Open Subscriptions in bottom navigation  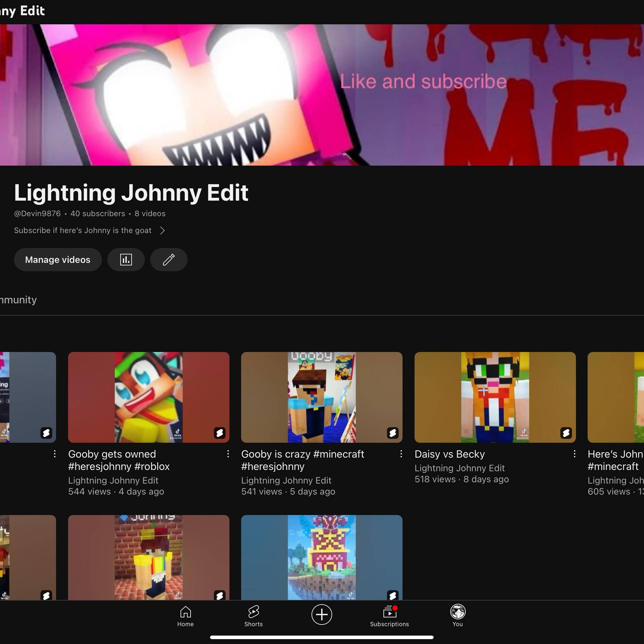point(389,616)
